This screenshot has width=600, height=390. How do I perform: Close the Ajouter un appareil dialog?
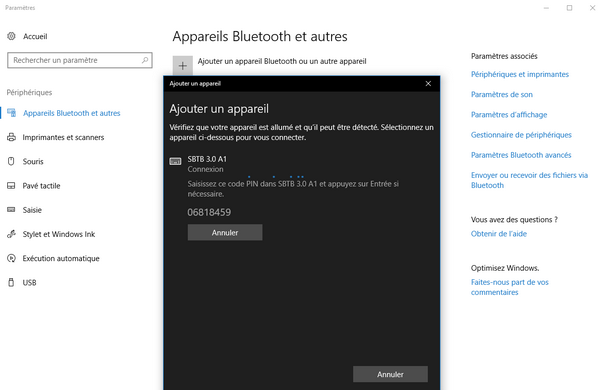click(428, 83)
